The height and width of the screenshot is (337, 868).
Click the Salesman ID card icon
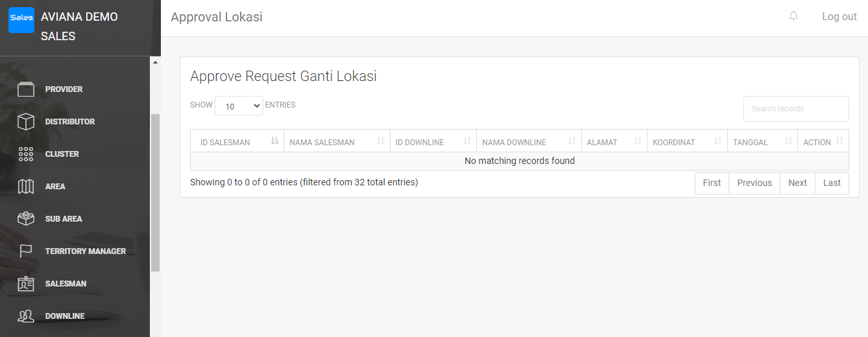25,284
